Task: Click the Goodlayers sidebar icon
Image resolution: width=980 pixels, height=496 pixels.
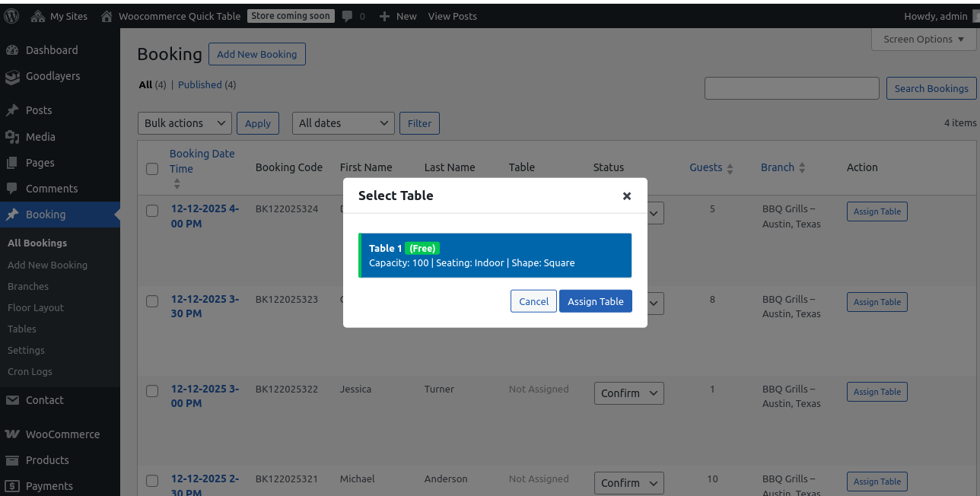Action: [12, 77]
